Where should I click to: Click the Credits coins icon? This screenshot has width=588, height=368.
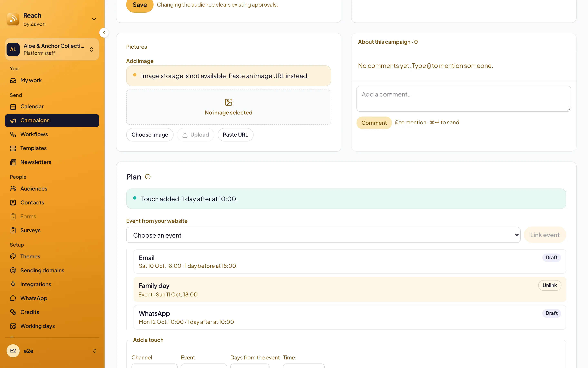13,312
